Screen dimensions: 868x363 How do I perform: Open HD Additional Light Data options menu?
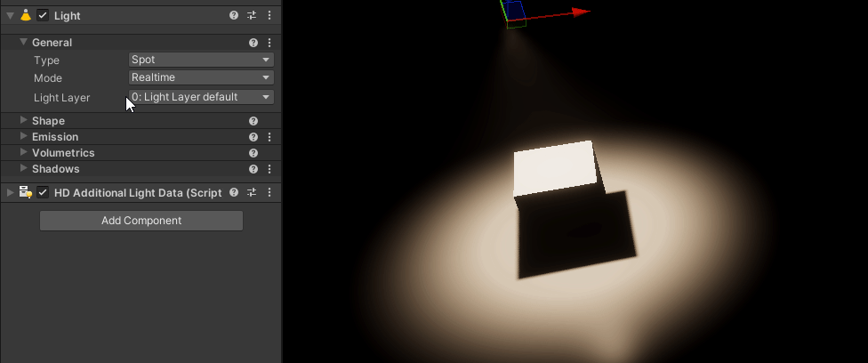click(x=269, y=192)
